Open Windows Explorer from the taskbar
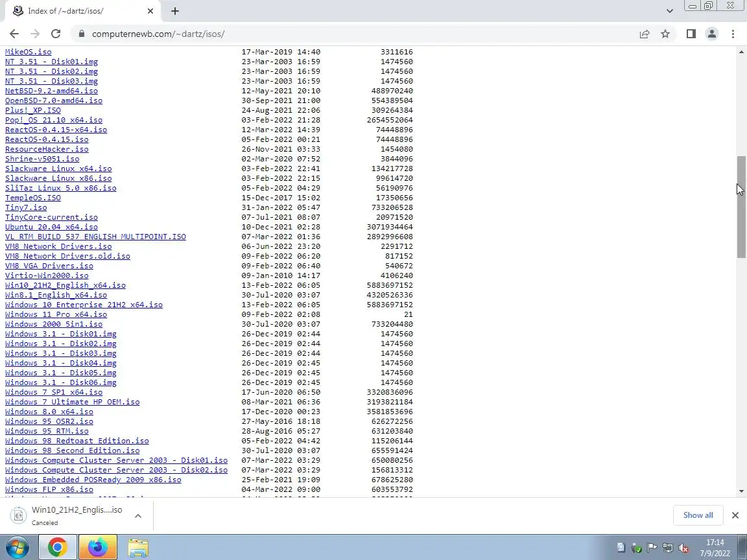 (x=138, y=548)
